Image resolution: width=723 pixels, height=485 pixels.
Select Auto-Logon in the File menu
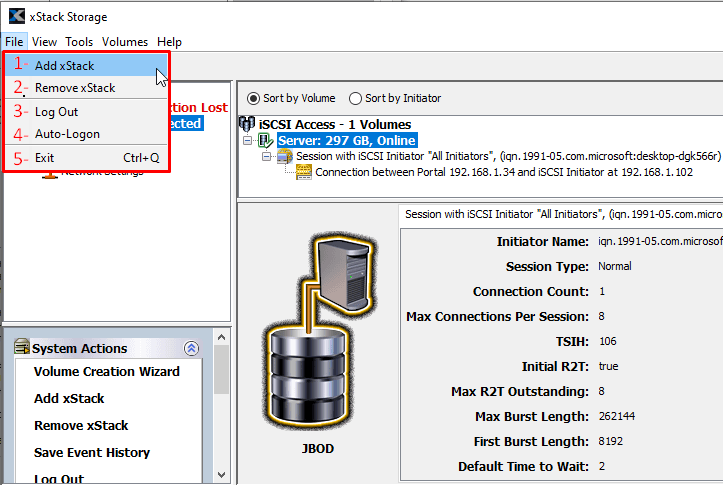tap(67, 134)
